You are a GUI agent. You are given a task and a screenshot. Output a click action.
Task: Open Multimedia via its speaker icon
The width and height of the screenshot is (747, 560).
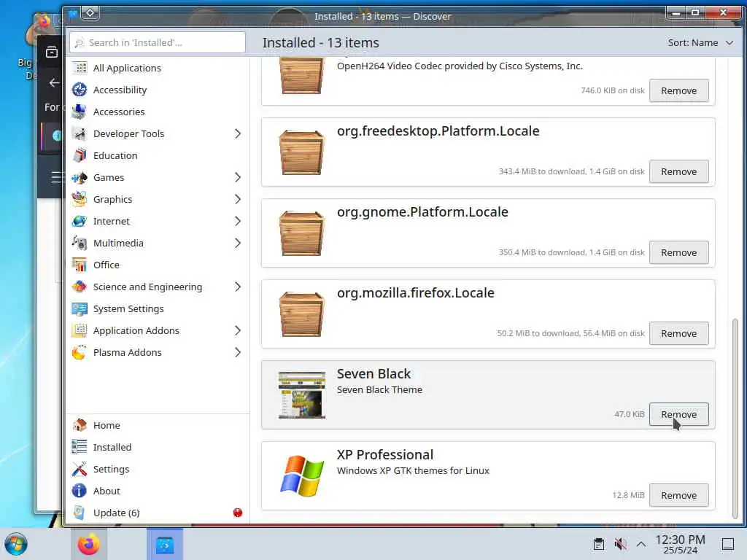[80, 244]
